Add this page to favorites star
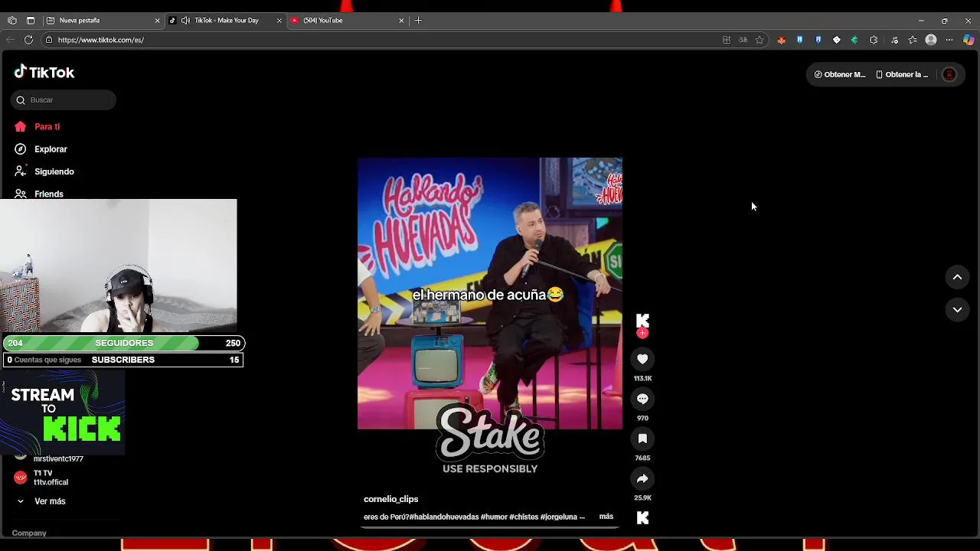Viewport: 980px width, 551px height. point(759,40)
